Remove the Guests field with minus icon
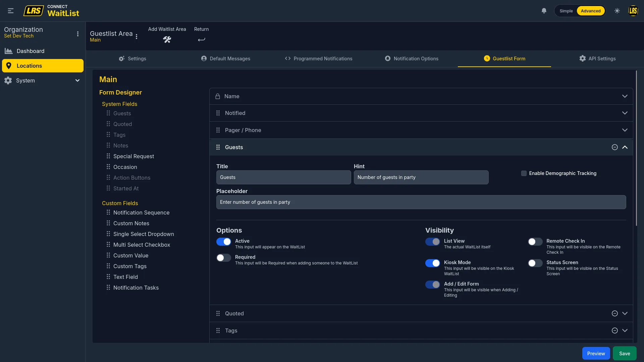This screenshot has height=362, width=644. tap(615, 147)
